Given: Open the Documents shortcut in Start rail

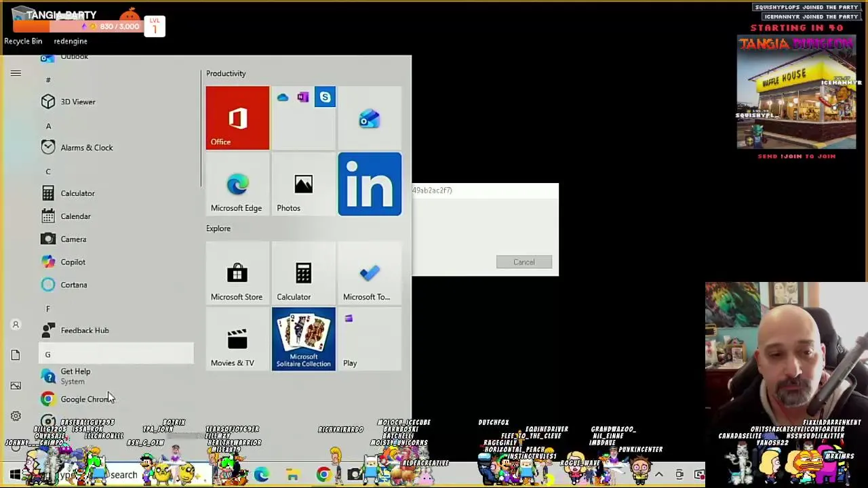Looking at the screenshot, I should click(16, 355).
